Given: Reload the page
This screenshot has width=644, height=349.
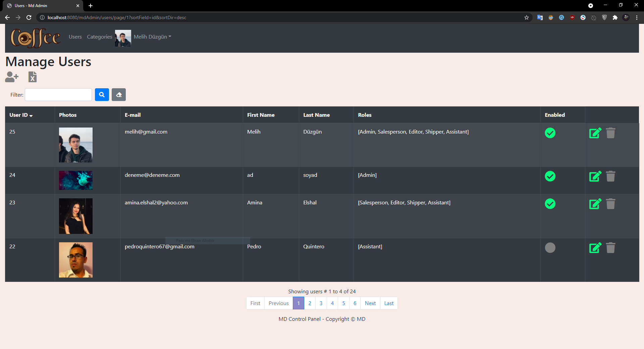Looking at the screenshot, I should tap(29, 17).
